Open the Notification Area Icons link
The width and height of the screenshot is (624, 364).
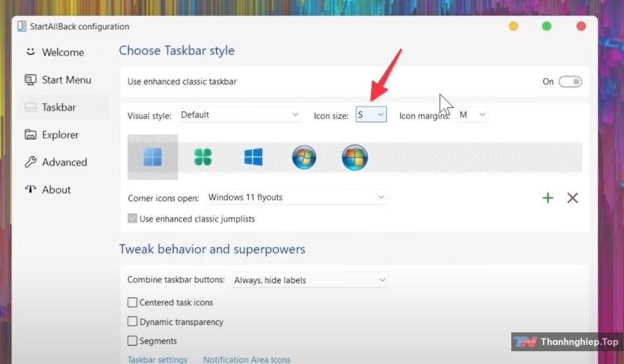click(x=247, y=360)
